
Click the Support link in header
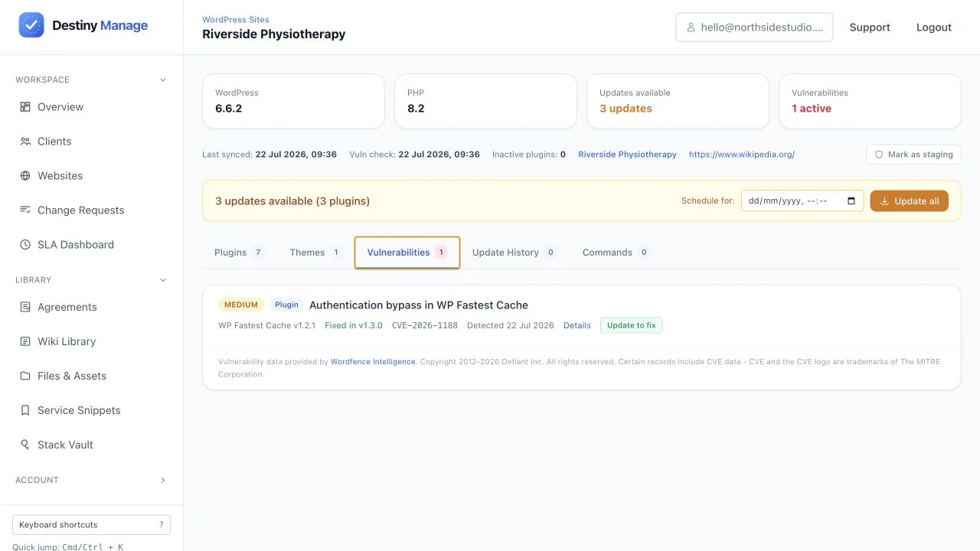click(870, 28)
